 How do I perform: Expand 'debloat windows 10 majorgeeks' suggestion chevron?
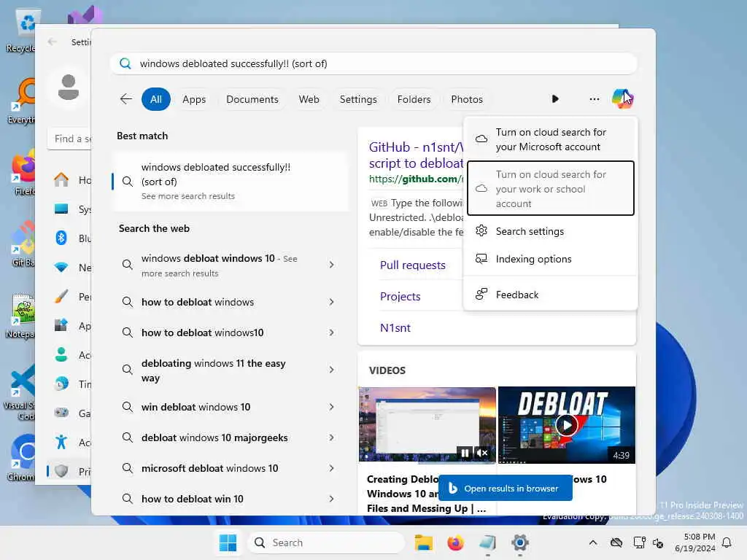pyautogui.click(x=332, y=437)
